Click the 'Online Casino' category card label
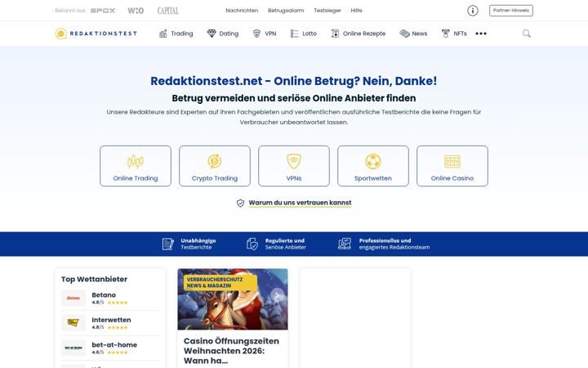Screen dimensions: 588x368 pyautogui.click(x=452, y=178)
